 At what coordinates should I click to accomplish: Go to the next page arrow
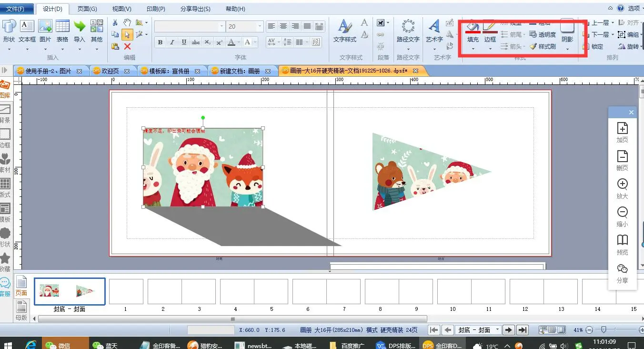(509, 330)
